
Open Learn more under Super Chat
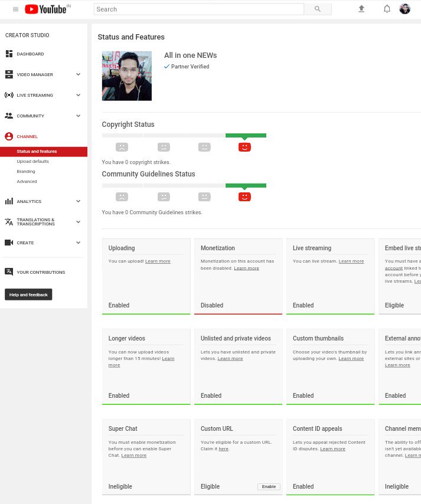(134, 456)
